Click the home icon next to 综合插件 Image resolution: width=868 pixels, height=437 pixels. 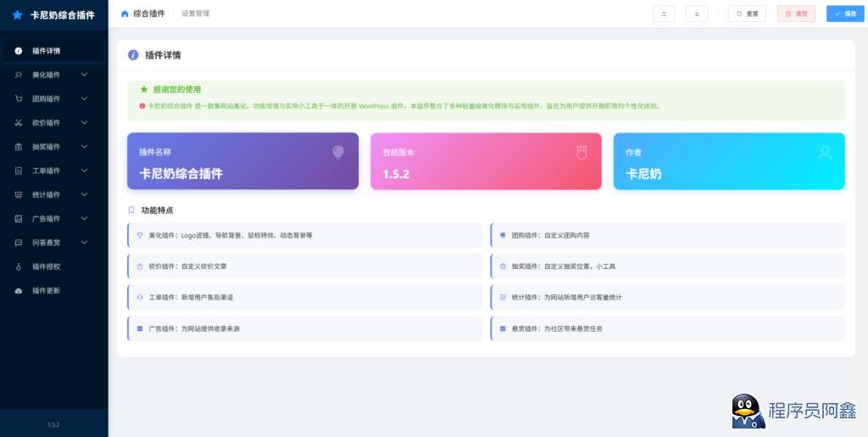click(x=125, y=14)
